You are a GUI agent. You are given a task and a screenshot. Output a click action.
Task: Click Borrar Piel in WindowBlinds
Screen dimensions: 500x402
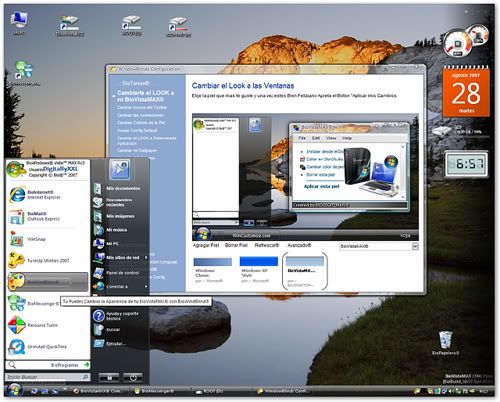click(x=236, y=245)
